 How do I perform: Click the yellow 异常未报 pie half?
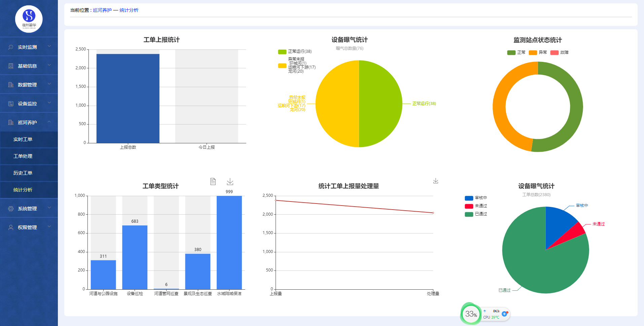tap(337, 104)
